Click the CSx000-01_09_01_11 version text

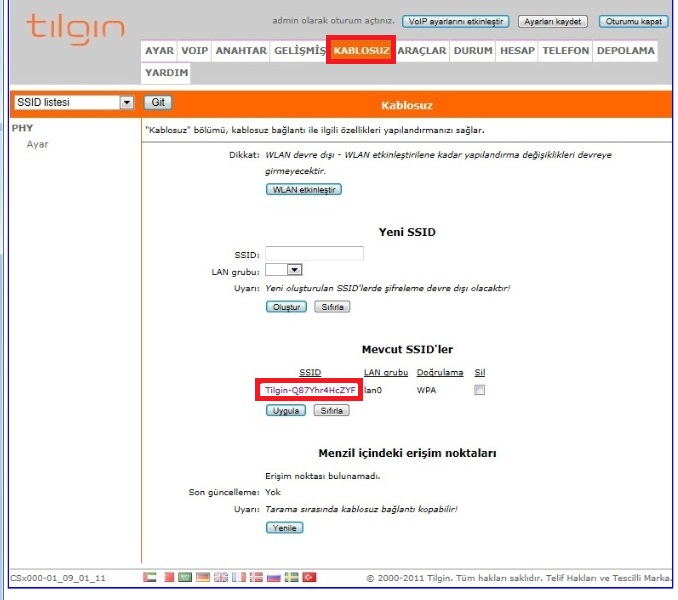(x=58, y=578)
